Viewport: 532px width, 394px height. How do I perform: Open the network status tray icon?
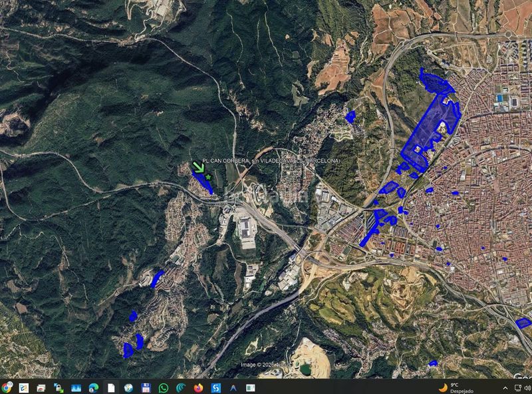[518, 388]
